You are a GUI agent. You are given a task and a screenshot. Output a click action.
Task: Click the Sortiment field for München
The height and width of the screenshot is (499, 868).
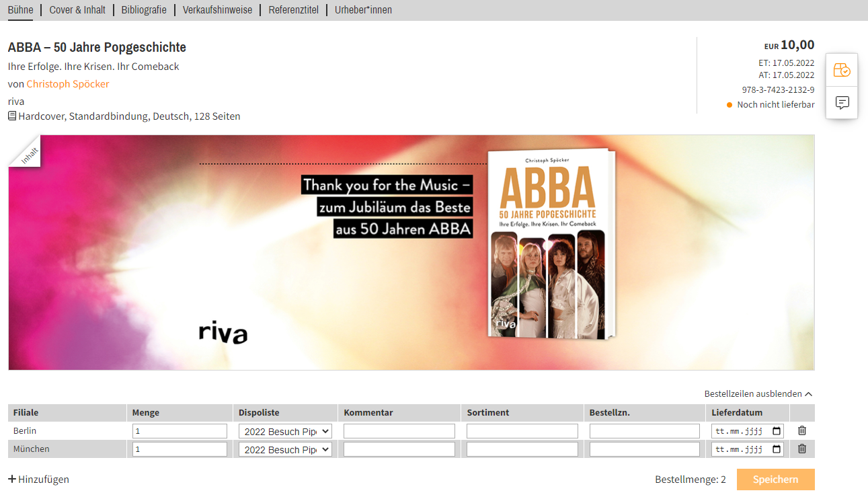tap(522, 449)
